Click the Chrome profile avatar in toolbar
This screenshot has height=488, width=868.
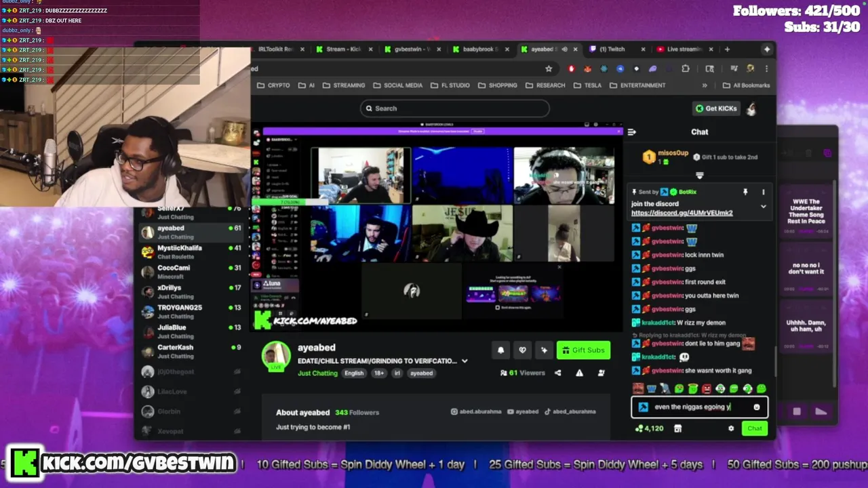(x=750, y=68)
